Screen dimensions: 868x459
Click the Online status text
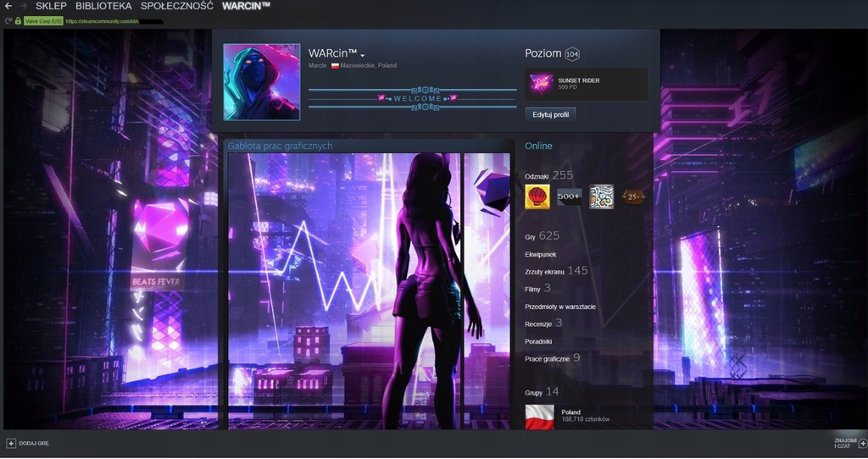tap(538, 146)
